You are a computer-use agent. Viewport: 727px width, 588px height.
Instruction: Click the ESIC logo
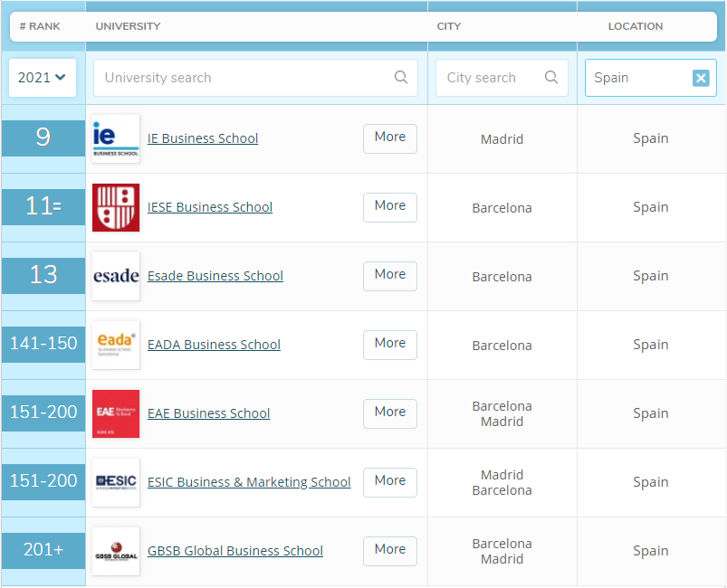click(x=116, y=482)
